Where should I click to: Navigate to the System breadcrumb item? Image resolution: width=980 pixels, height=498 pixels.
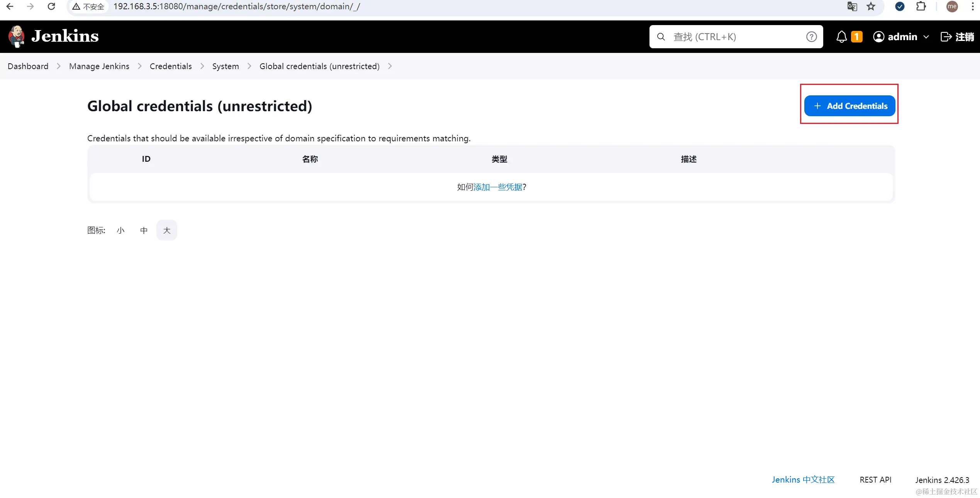[x=226, y=66]
